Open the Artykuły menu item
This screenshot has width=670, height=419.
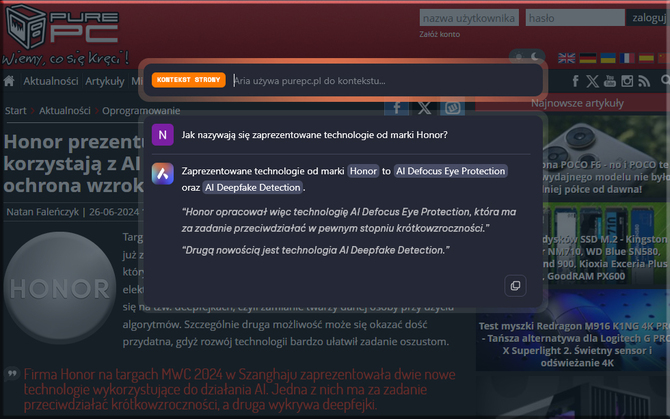tap(105, 81)
